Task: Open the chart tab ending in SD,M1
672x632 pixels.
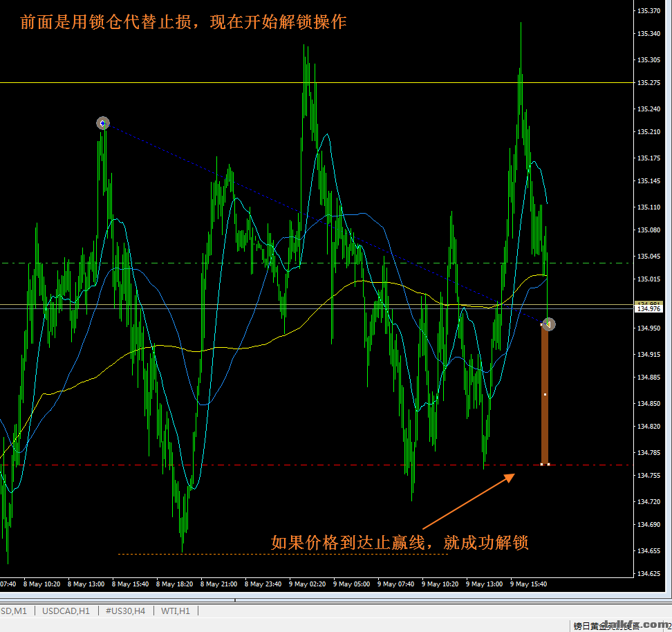Action: (14, 611)
